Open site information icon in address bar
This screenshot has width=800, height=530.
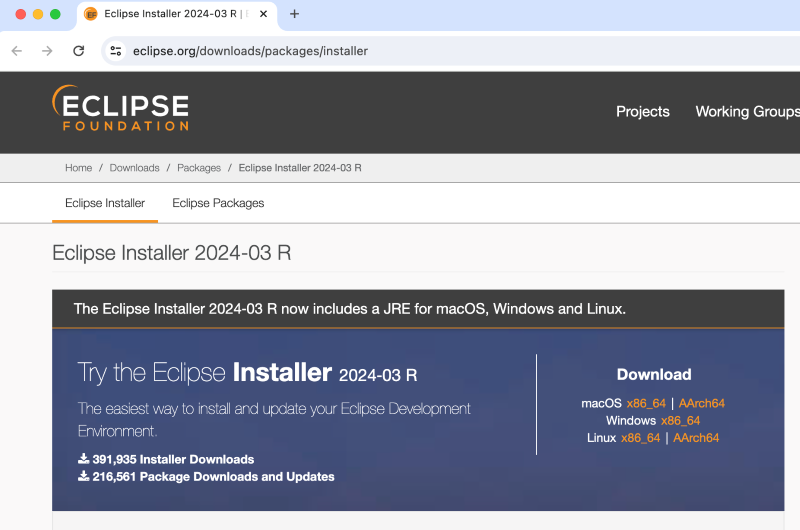click(x=116, y=51)
